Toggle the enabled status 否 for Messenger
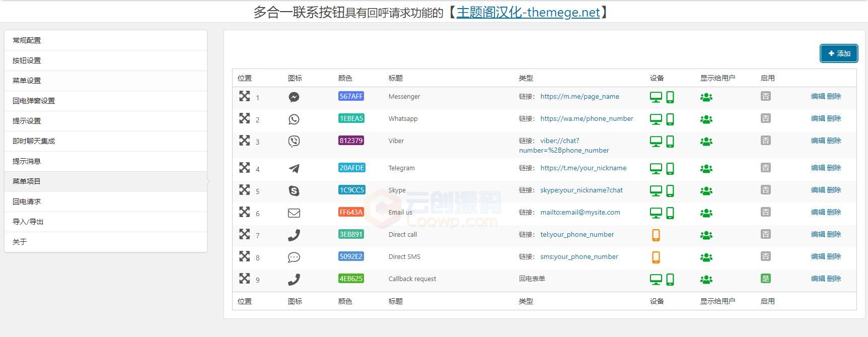Screen dimensions: 868x337 click(765, 96)
